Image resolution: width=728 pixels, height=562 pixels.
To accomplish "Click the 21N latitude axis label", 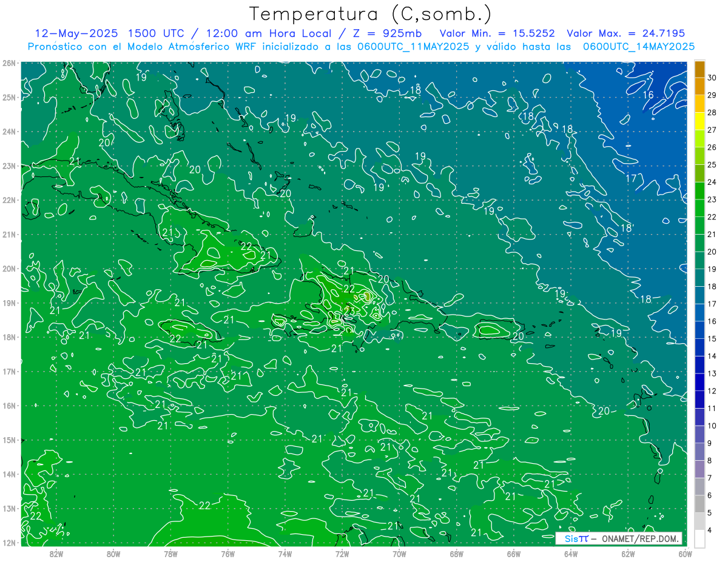I will point(9,234).
